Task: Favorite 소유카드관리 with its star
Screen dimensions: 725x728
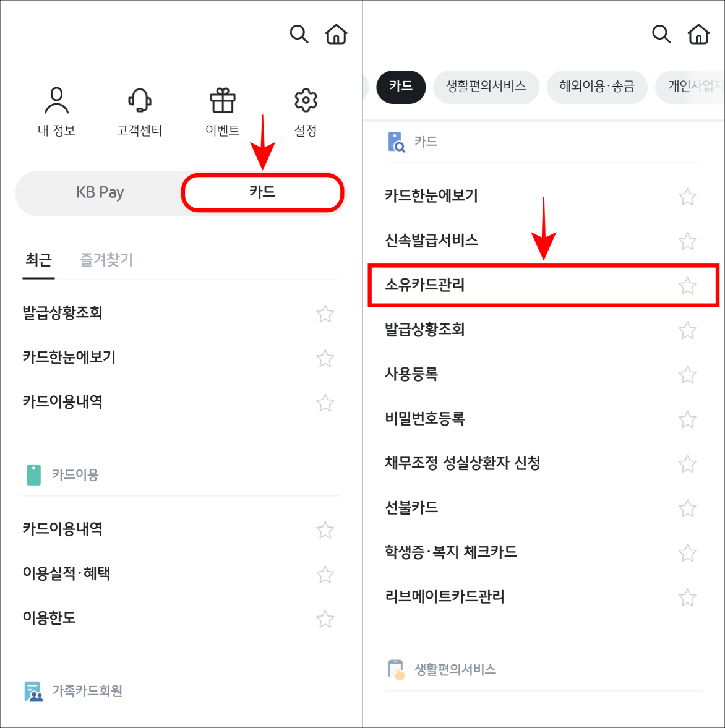Action: [687, 286]
